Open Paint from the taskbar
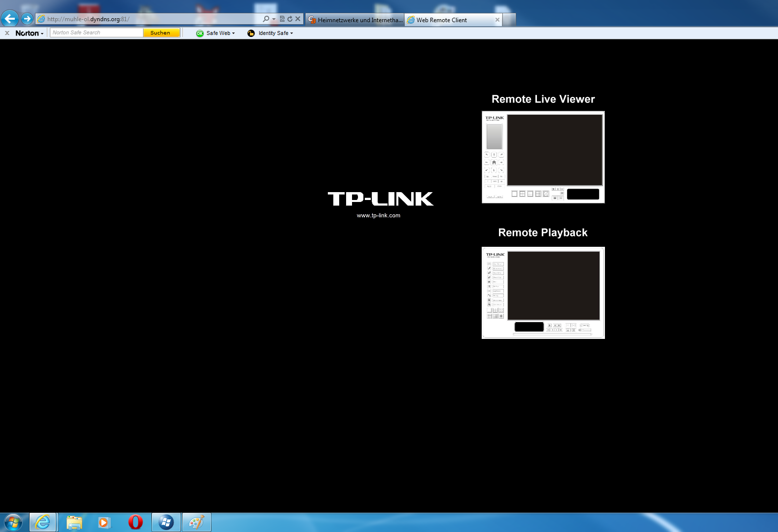Image resolution: width=778 pixels, height=532 pixels. (x=197, y=522)
